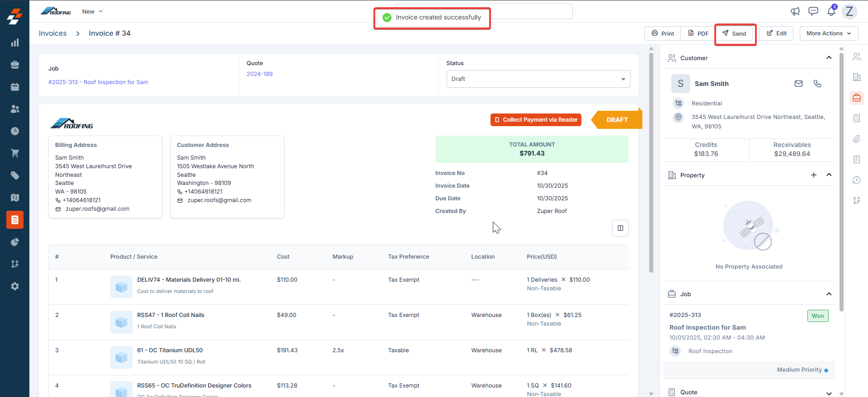Click the OC Titanium UDL50 product thumbnail
Viewport: 868px width, 397px height.
coord(121,358)
